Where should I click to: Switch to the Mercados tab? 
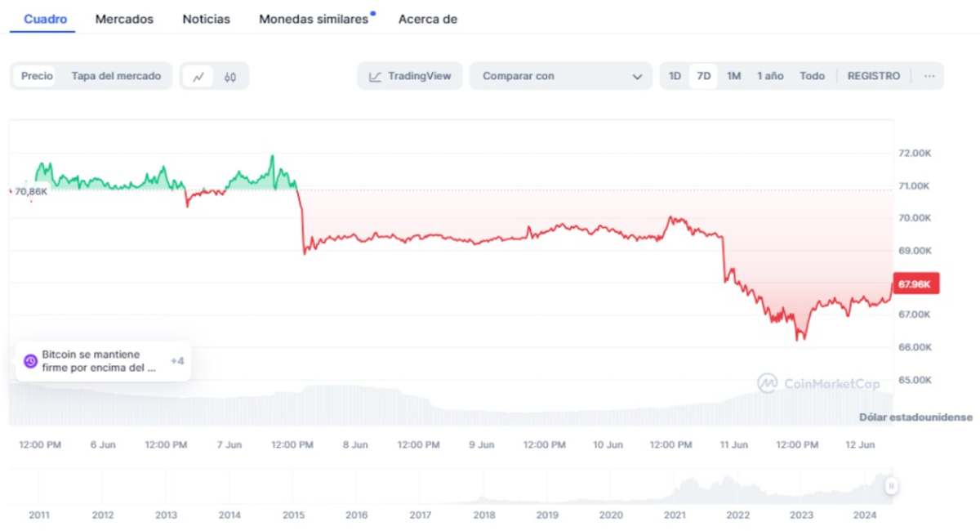coord(124,18)
